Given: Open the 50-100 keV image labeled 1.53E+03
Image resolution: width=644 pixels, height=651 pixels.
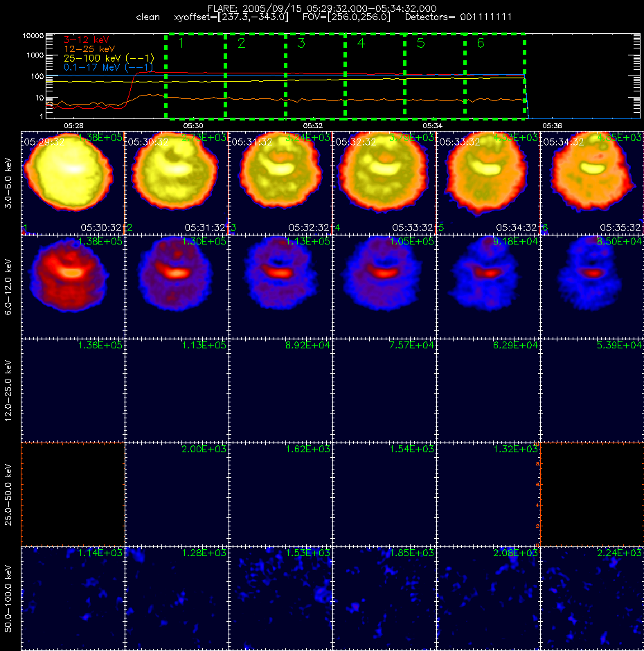Looking at the screenshot, I should 280,598.
